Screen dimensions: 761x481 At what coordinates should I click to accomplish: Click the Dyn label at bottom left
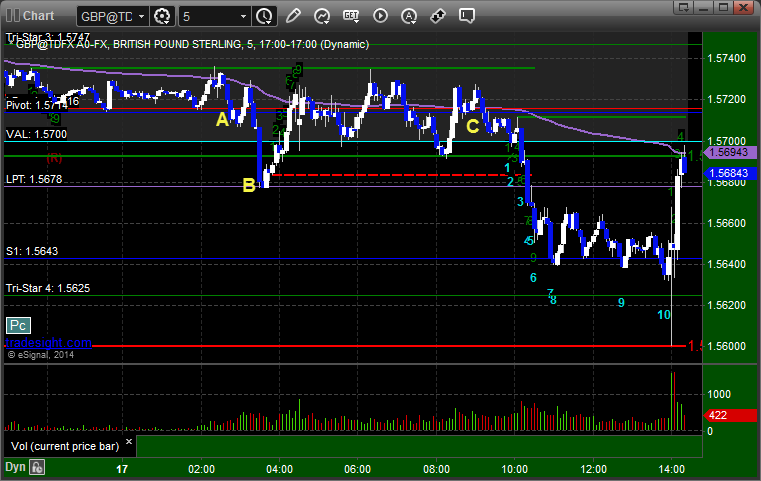coord(15,467)
